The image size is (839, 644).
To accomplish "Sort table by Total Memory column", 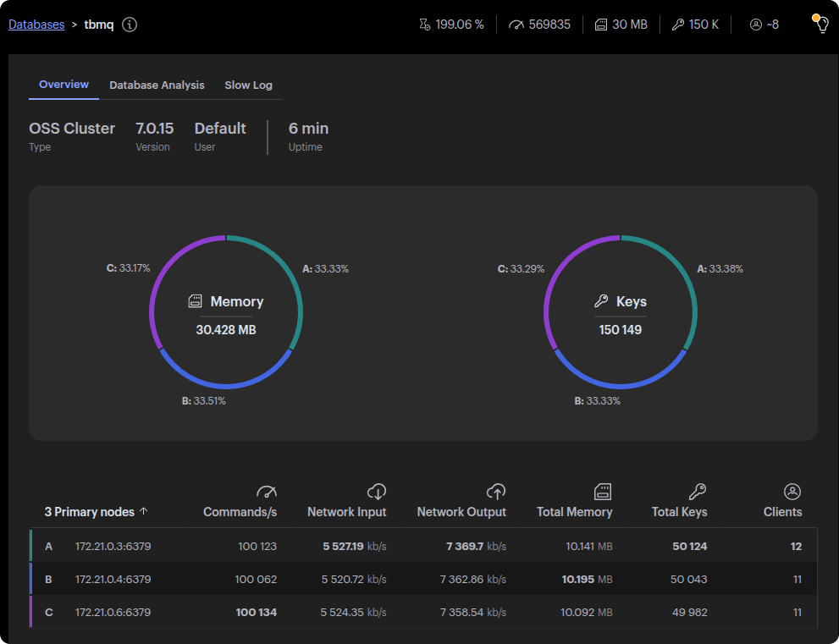I will tap(574, 512).
